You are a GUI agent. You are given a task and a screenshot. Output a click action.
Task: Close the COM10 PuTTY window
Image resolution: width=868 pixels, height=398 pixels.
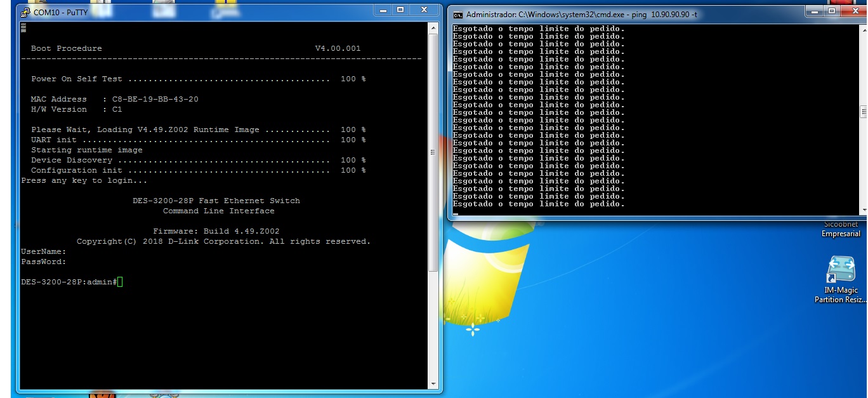424,10
